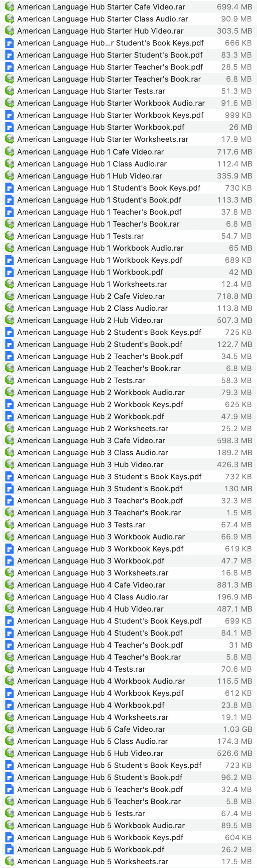Click the Hub 5 Cafe Video.rar icon

click(9, 729)
